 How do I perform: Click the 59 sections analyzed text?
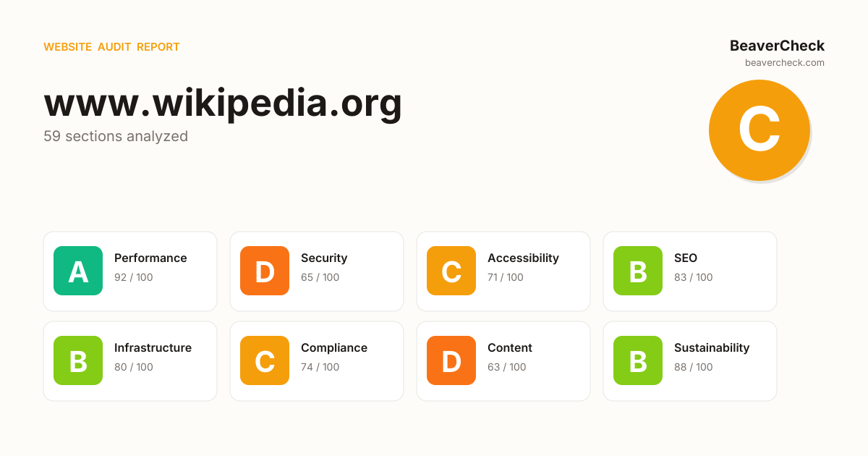coord(116,136)
